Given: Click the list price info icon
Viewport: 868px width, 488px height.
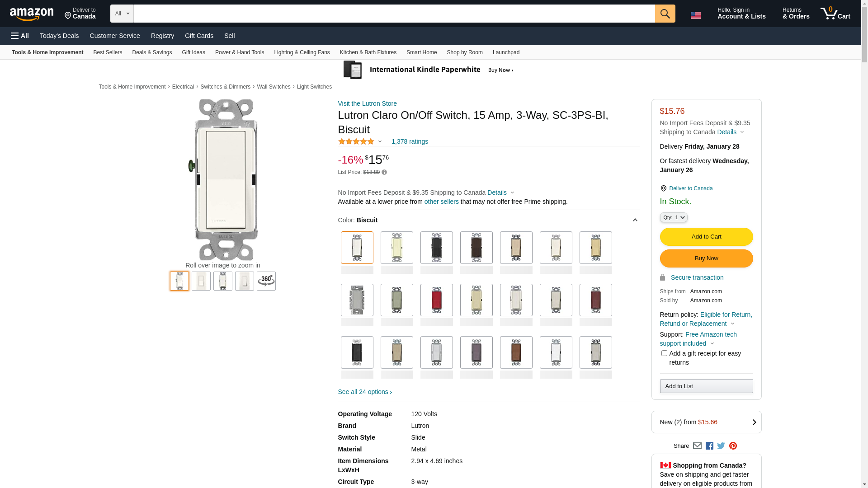Looking at the screenshot, I should click(384, 172).
